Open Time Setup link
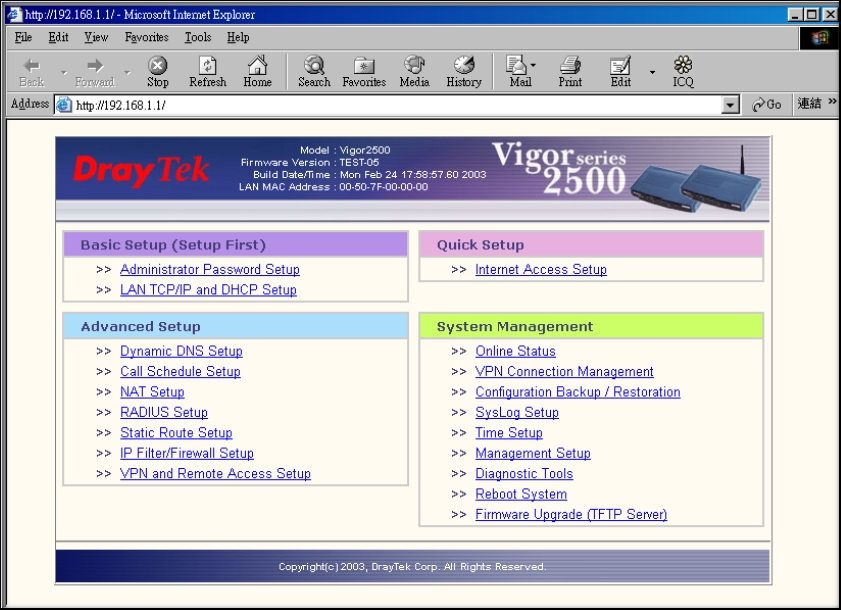The width and height of the screenshot is (841, 610). [509, 432]
